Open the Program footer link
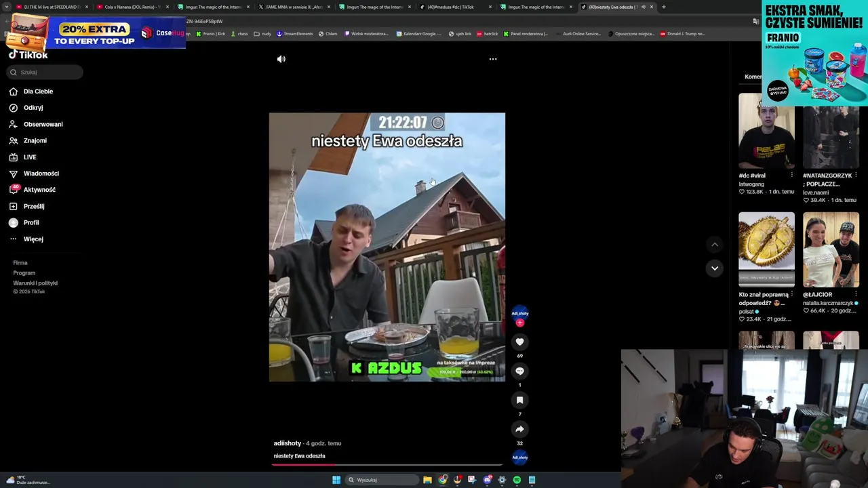 pos(24,273)
